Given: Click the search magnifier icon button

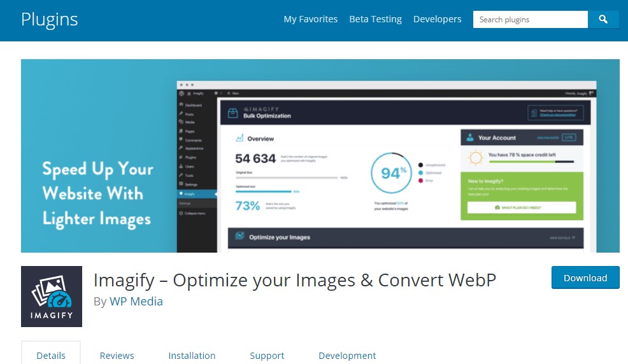Looking at the screenshot, I should pyautogui.click(x=603, y=20).
